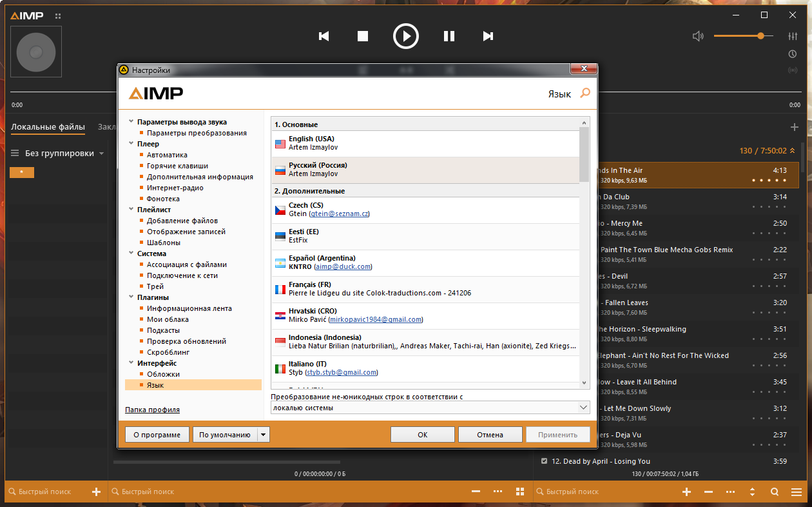
Task: Open the Папка профиля link
Action: 152,410
